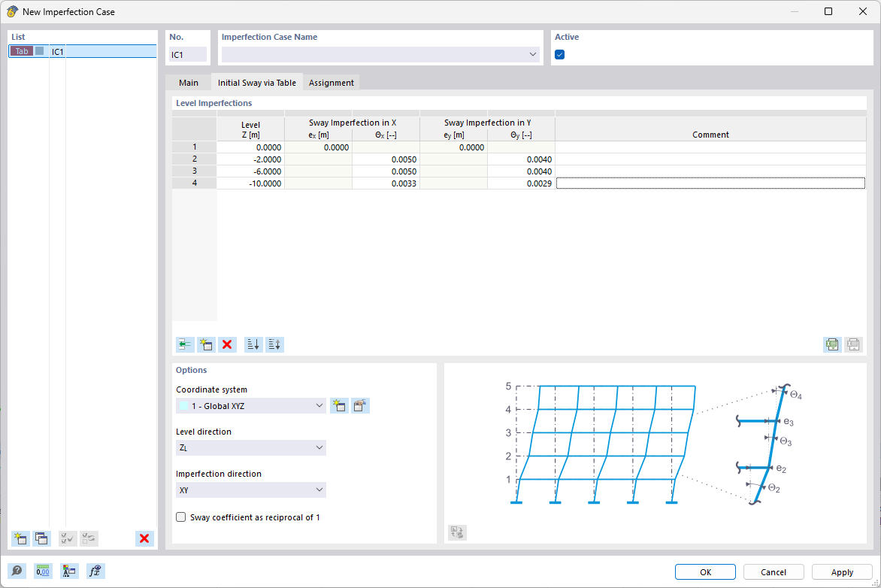Click the invert selection icon below the list

click(89, 538)
